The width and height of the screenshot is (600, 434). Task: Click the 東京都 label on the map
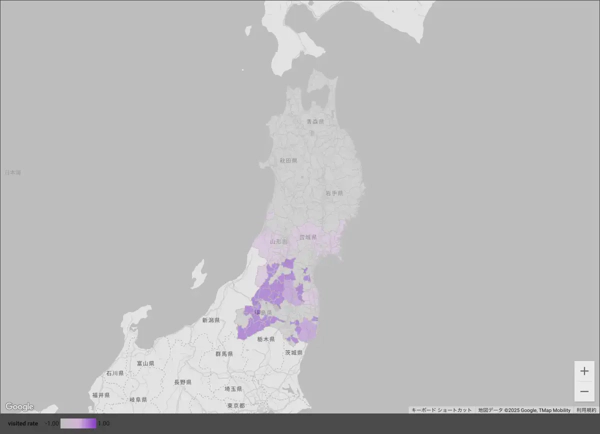click(236, 405)
